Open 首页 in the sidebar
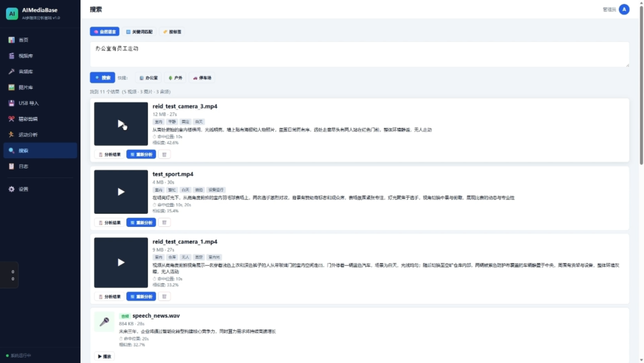644x363 pixels. [x=40, y=40]
